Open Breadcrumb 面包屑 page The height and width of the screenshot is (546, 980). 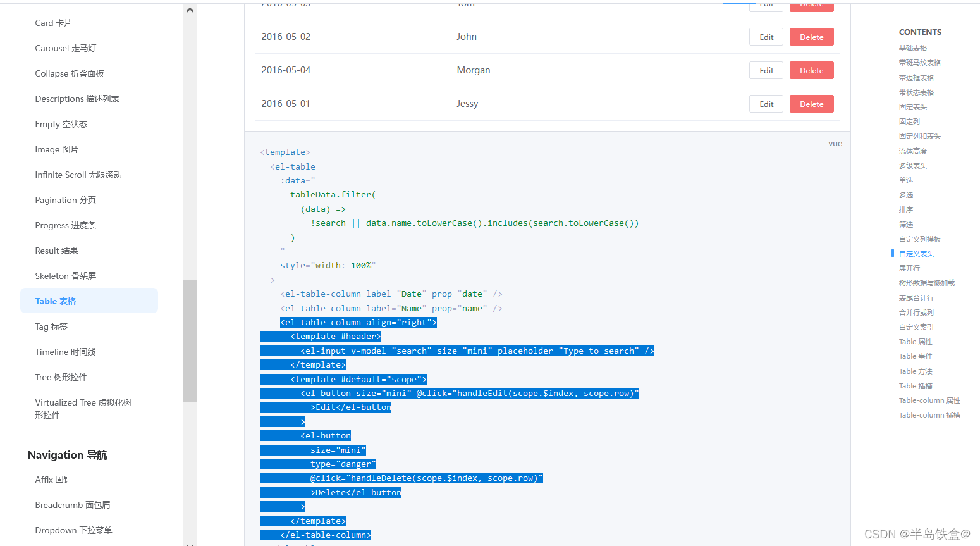(x=73, y=505)
